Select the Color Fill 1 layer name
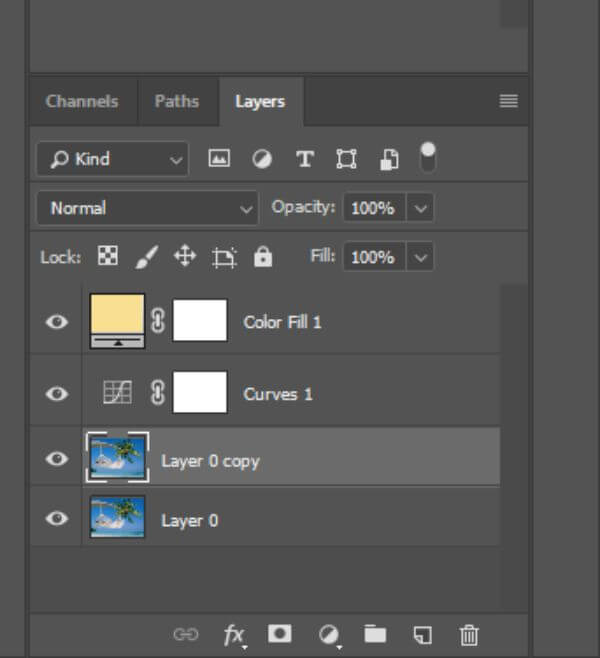This screenshot has width=600, height=658. 282,322
